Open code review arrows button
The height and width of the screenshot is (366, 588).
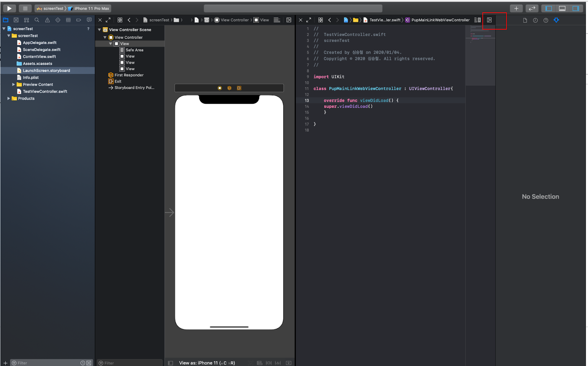pos(532,8)
